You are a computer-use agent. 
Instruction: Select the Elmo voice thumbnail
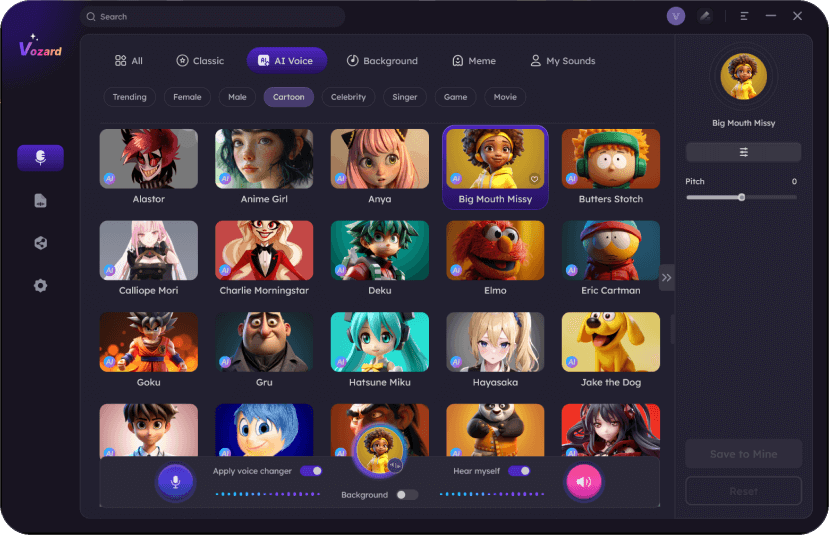[x=495, y=250]
